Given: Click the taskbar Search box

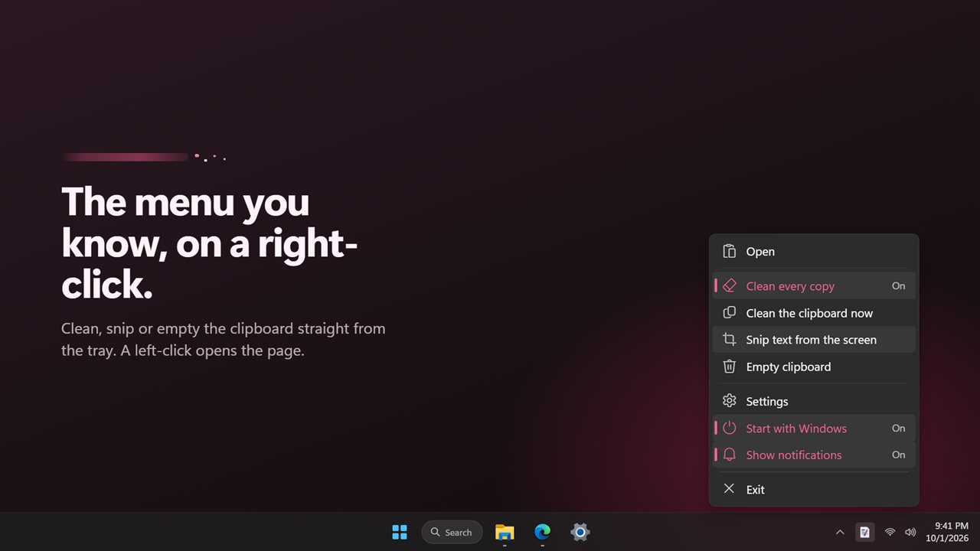Looking at the screenshot, I should tap(452, 532).
